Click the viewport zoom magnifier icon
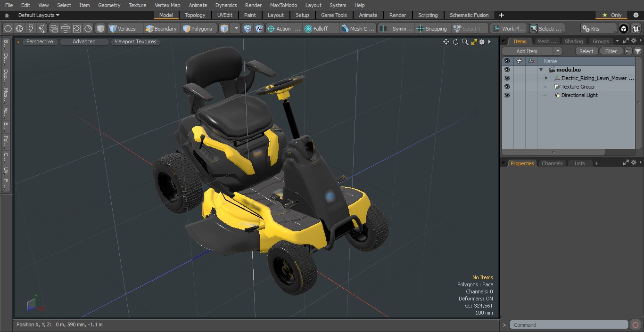This screenshot has height=332, width=644. [x=465, y=42]
